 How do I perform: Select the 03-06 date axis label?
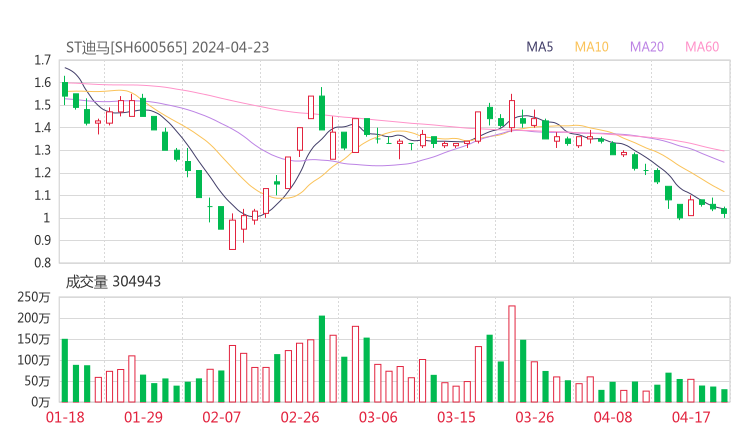[378, 417]
